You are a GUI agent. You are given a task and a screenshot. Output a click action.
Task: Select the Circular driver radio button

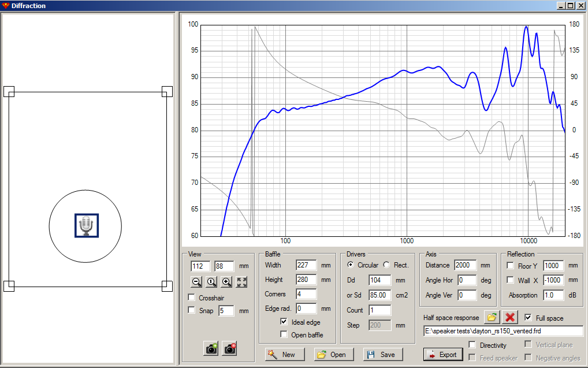350,265
